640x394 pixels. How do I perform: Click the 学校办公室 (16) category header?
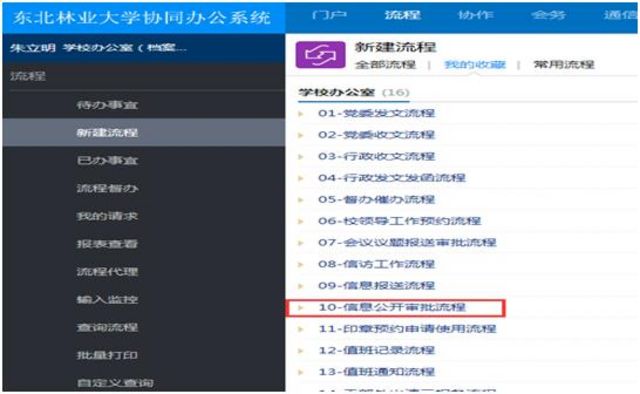point(354,93)
